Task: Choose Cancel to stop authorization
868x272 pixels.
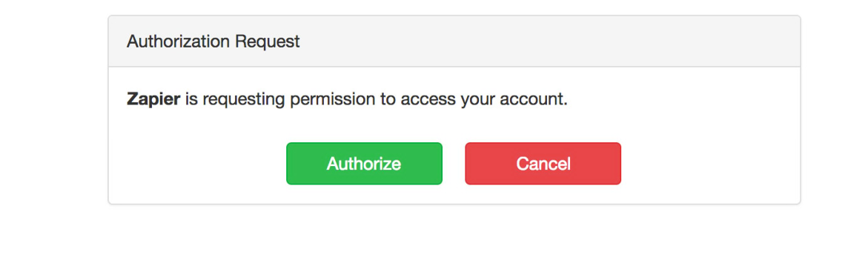Action: tap(543, 163)
